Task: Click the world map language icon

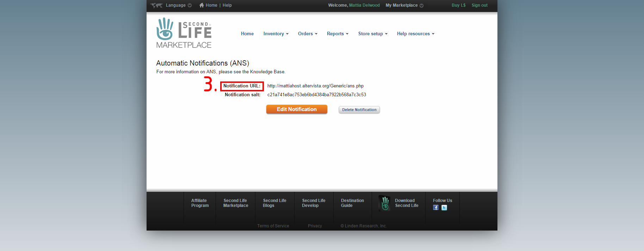Action: (x=156, y=5)
